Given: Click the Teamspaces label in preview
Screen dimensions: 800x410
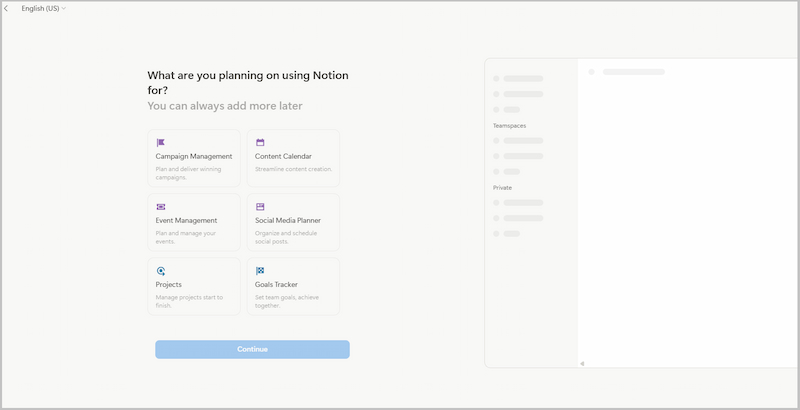Looking at the screenshot, I should pyautogui.click(x=509, y=125).
